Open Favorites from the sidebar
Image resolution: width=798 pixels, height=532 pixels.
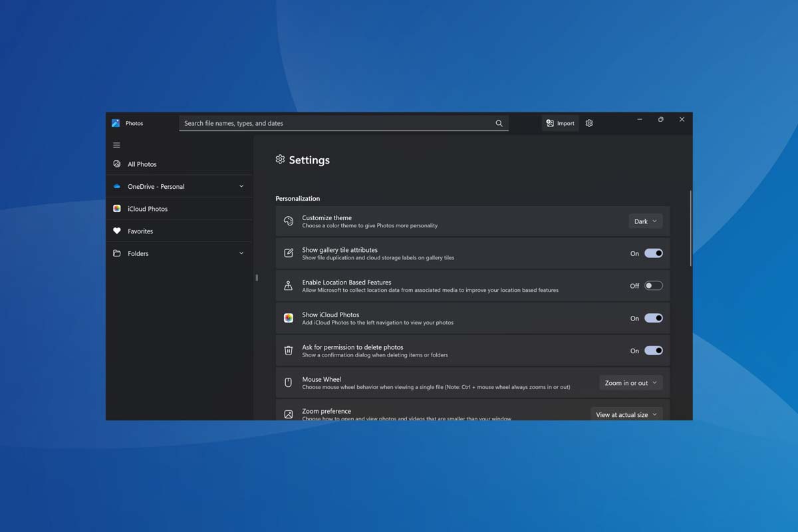point(142,231)
